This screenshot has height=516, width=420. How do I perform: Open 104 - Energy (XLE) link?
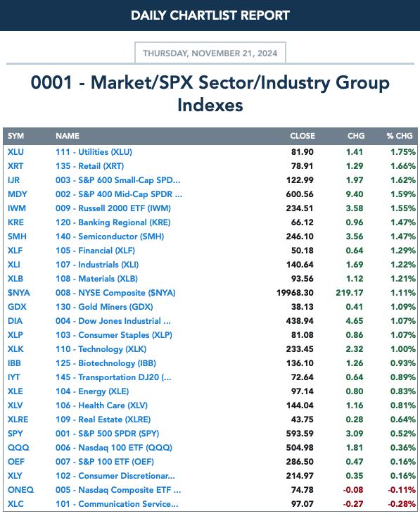(91, 391)
